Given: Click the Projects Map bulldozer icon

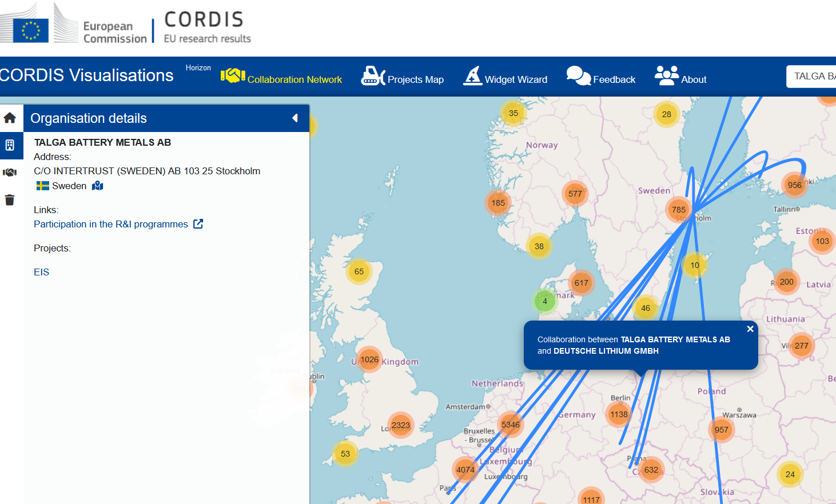Looking at the screenshot, I should click(x=373, y=76).
